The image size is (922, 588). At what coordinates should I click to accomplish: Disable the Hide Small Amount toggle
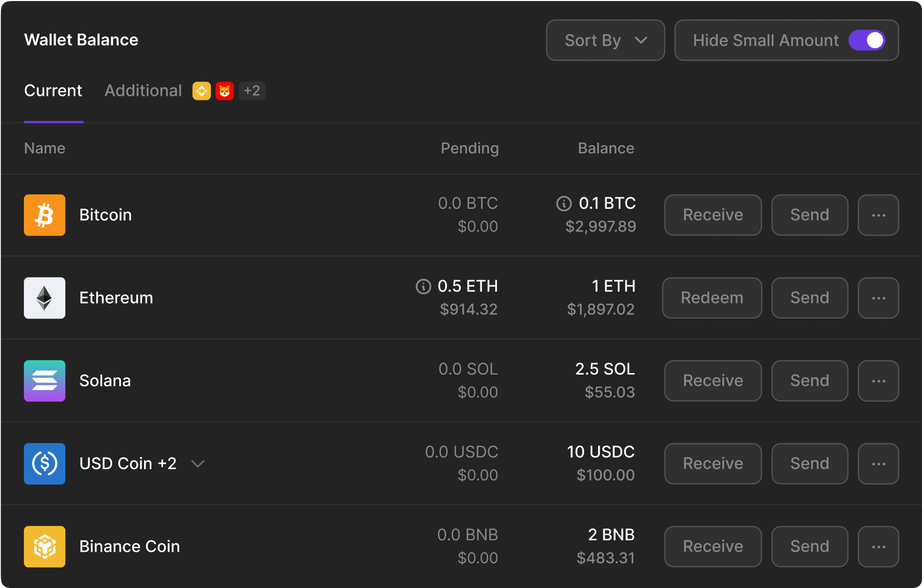[x=867, y=40]
